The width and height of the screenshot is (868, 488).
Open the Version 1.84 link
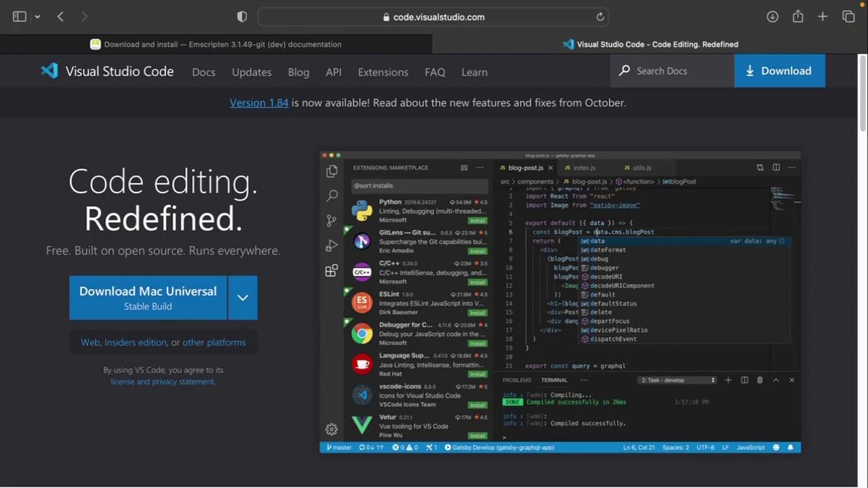coord(259,102)
